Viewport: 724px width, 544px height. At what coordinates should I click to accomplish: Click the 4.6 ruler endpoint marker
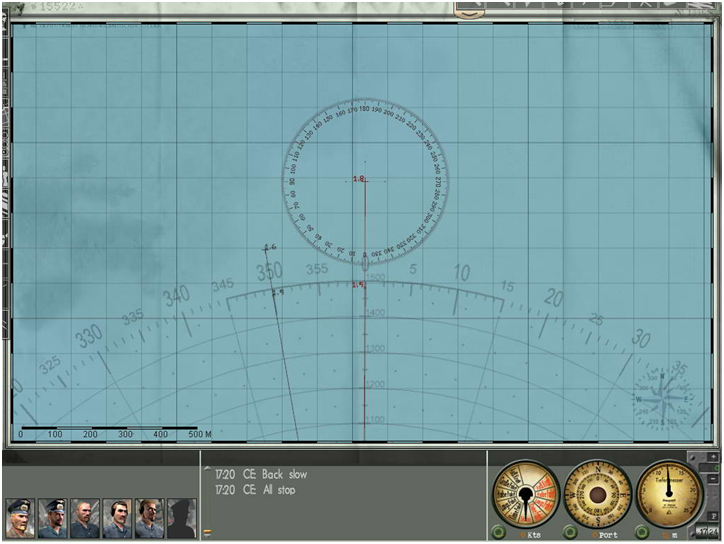[x=271, y=248]
